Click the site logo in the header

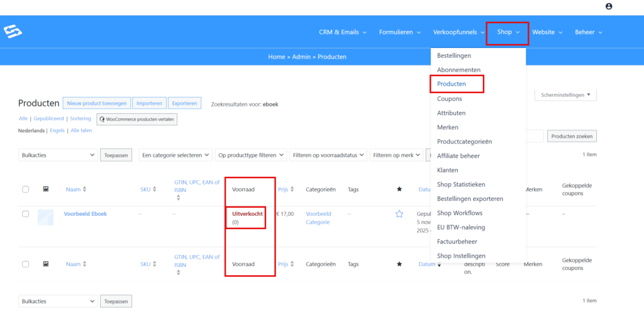point(13,31)
